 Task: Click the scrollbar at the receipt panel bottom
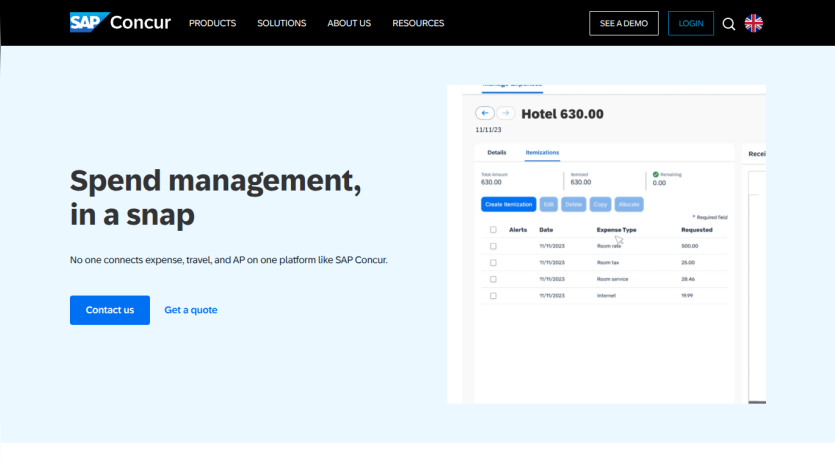coord(757,402)
